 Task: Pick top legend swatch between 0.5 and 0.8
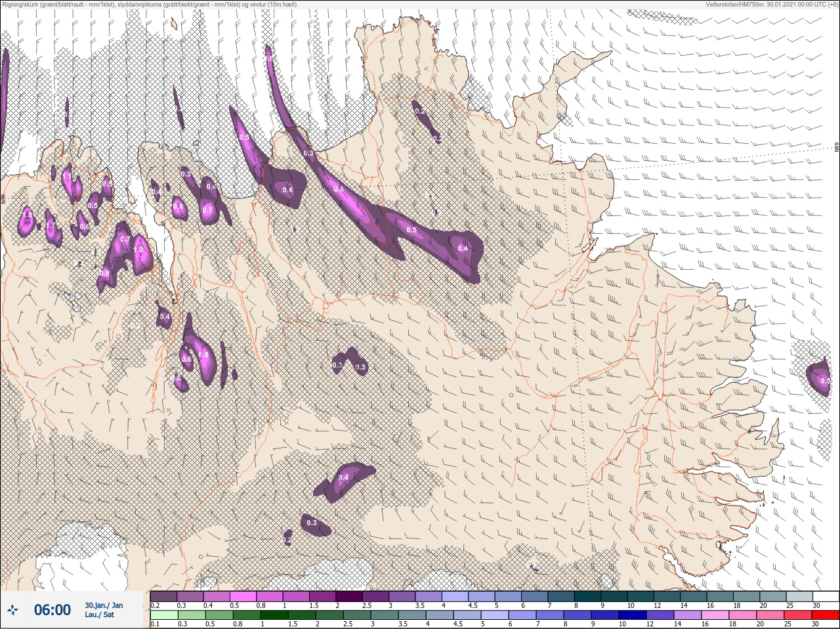pyautogui.click(x=243, y=596)
